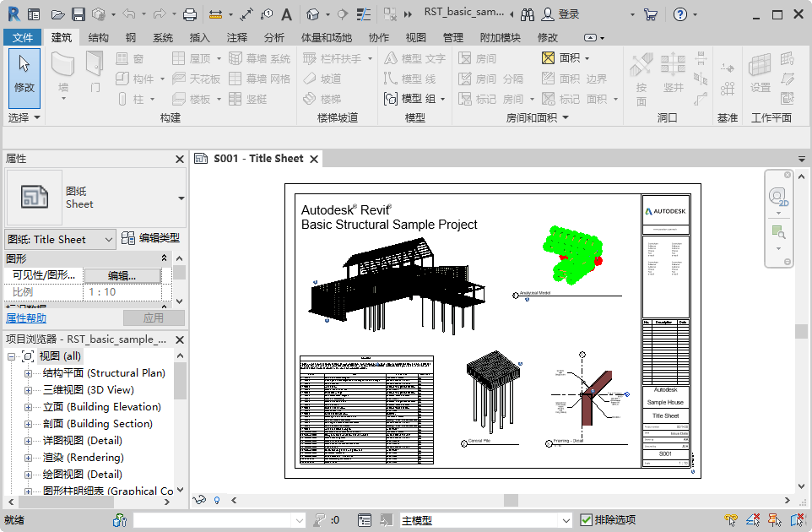Viewport: 812px width, 532px height.
Task: Switch to the Insert ribbon tab
Action: tap(200, 37)
